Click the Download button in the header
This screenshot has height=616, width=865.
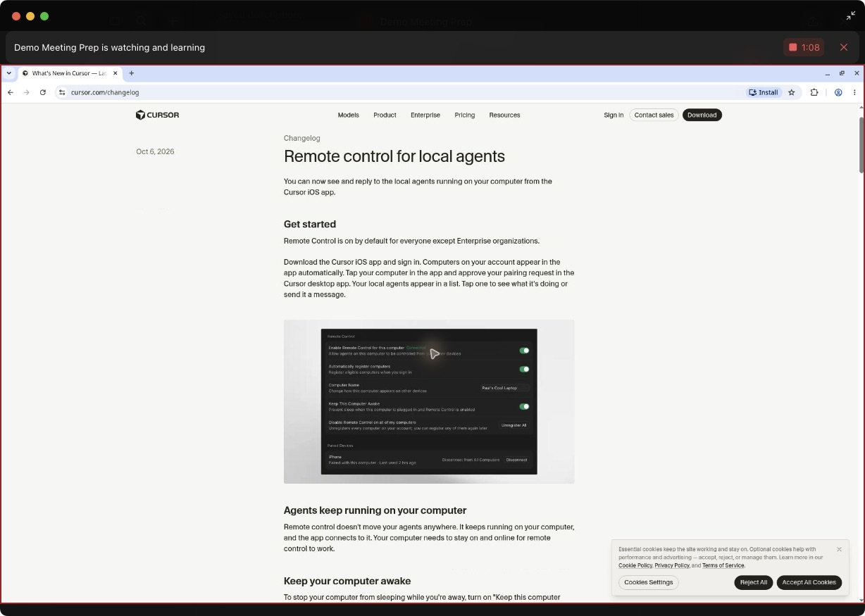click(702, 115)
